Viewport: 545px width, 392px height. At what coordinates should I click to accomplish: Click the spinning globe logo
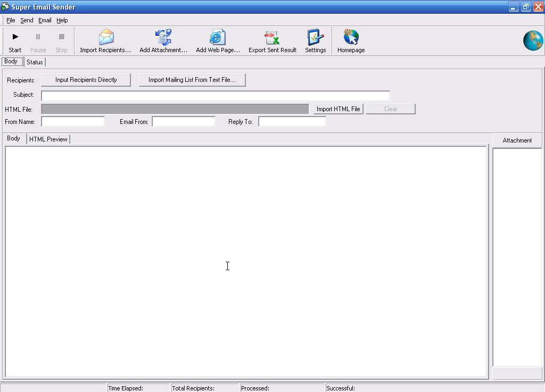click(533, 40)
